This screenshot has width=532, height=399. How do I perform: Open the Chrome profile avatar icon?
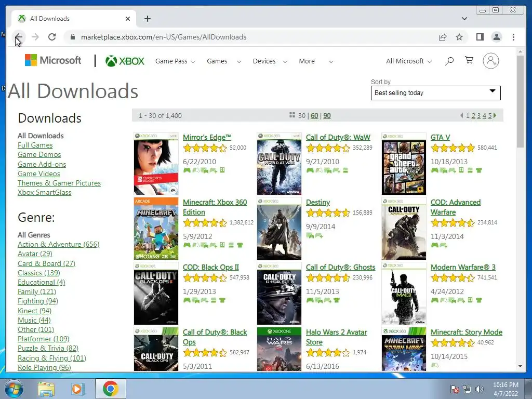[496, 37]
